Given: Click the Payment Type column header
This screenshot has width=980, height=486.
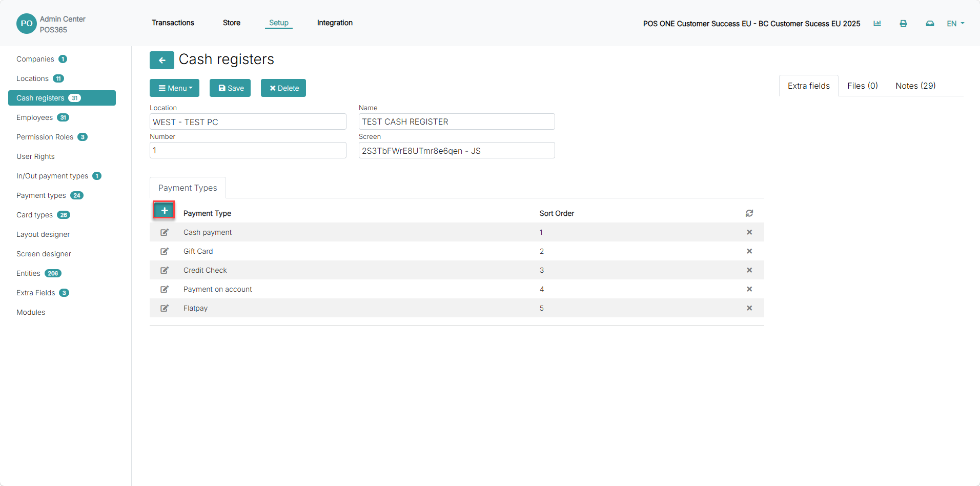Looking at the screenshot, I should point(207,213).
